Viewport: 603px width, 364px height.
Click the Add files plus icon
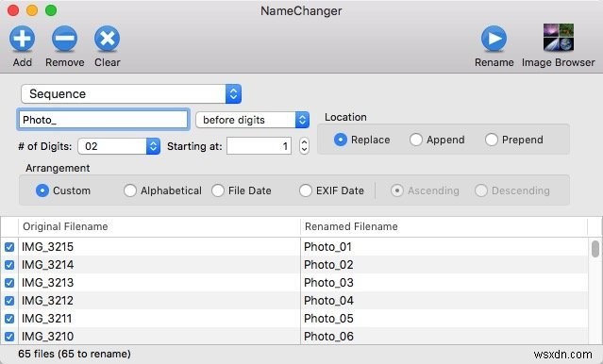[22, 39]
